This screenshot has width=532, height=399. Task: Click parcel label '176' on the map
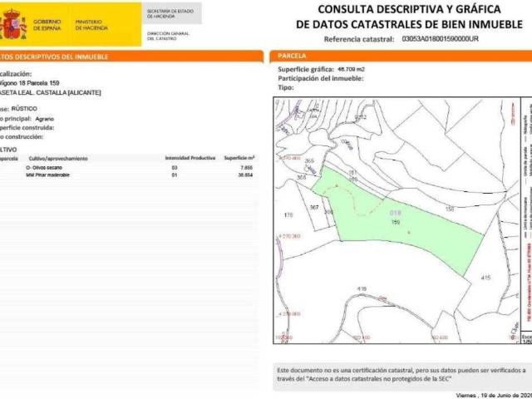tap(288, 214)
